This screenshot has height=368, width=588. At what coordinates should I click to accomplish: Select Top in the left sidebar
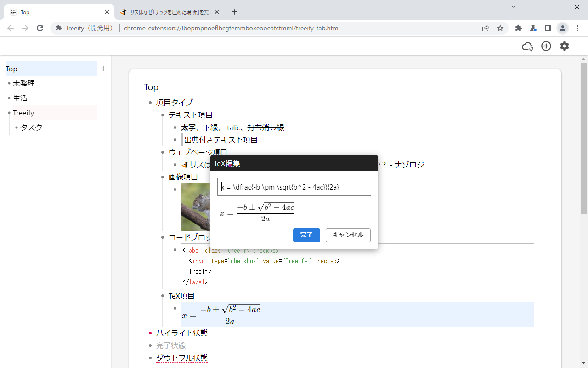(51, 69)
